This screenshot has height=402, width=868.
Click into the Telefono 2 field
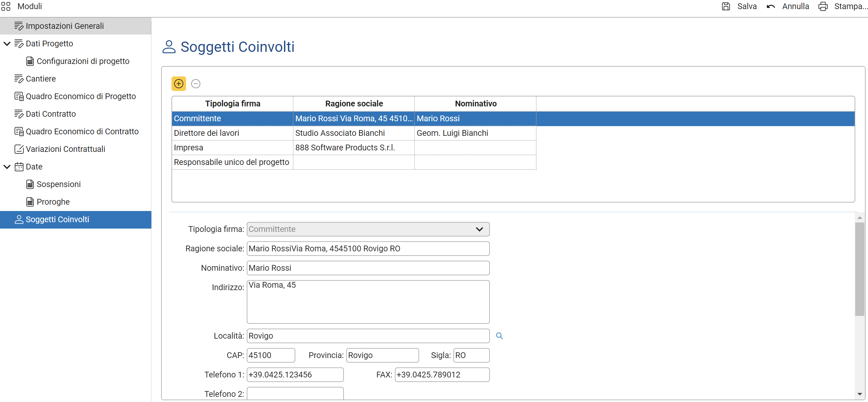(x=295, y=393)
